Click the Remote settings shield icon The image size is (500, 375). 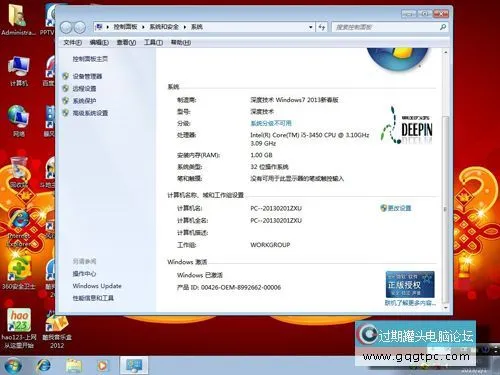66,88
